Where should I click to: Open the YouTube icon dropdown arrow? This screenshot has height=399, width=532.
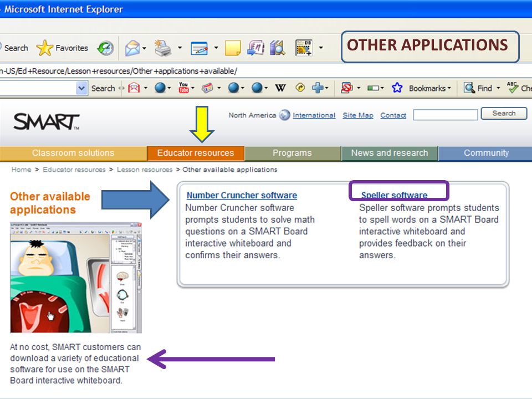pyautogui.click(x=193, y=88)
